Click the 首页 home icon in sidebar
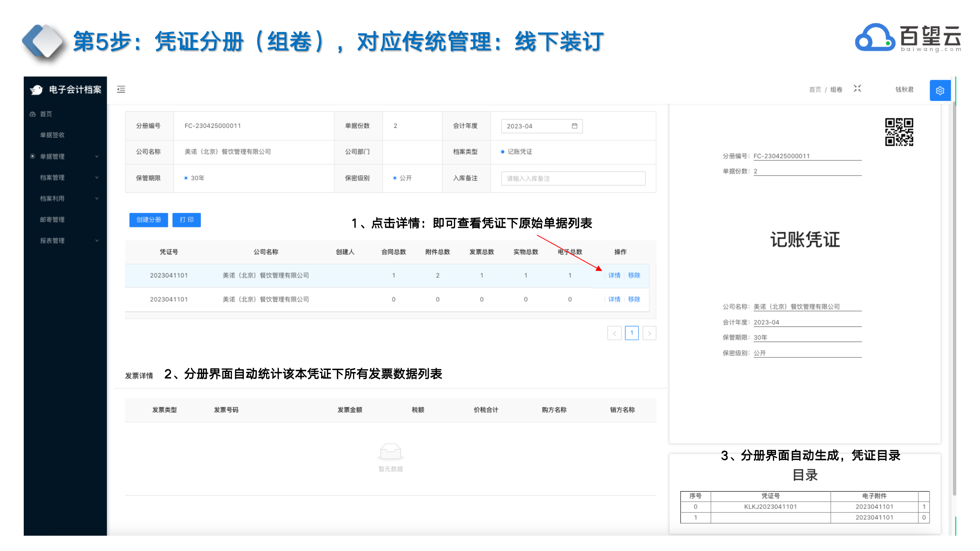The image size is (980, 551). [x=33, y=114]
